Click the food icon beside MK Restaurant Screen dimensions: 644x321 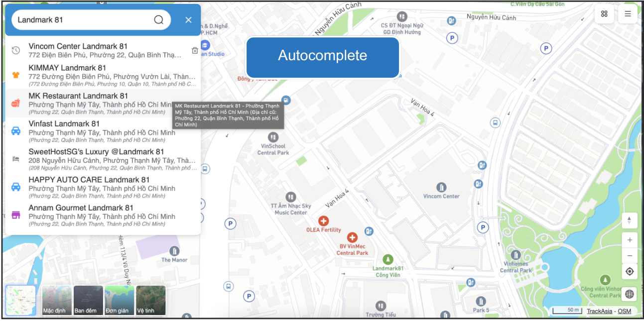coord(16,104)
